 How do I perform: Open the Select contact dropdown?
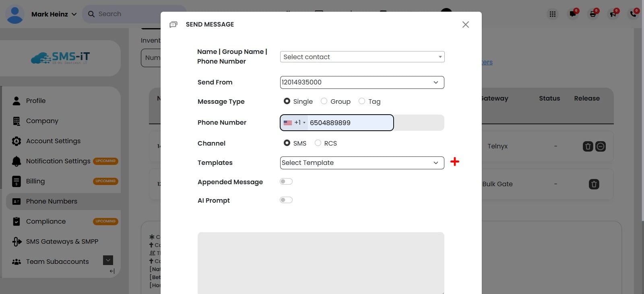(362, 57)
